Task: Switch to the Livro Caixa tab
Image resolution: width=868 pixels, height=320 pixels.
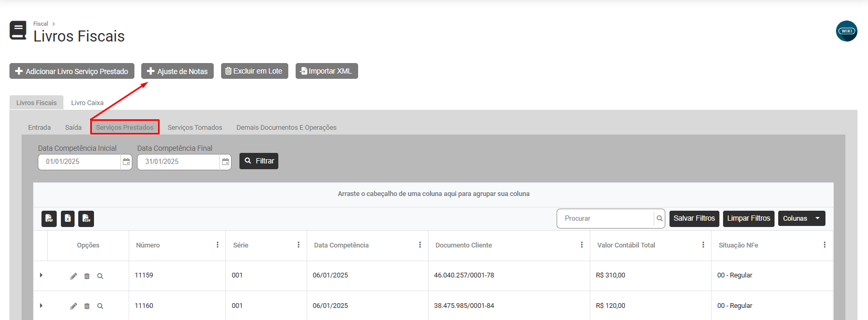Action: [87, 103]
